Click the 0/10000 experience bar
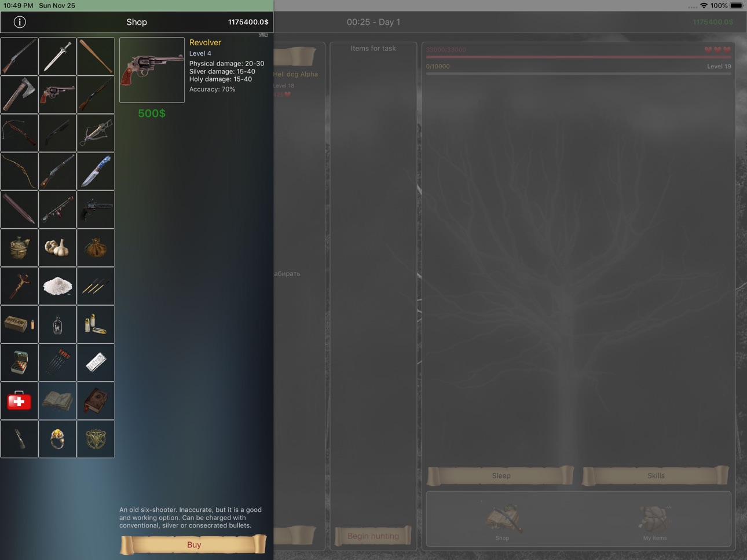Image resolution: width=747 pixels, height=560 pixels. coord(578,74)
